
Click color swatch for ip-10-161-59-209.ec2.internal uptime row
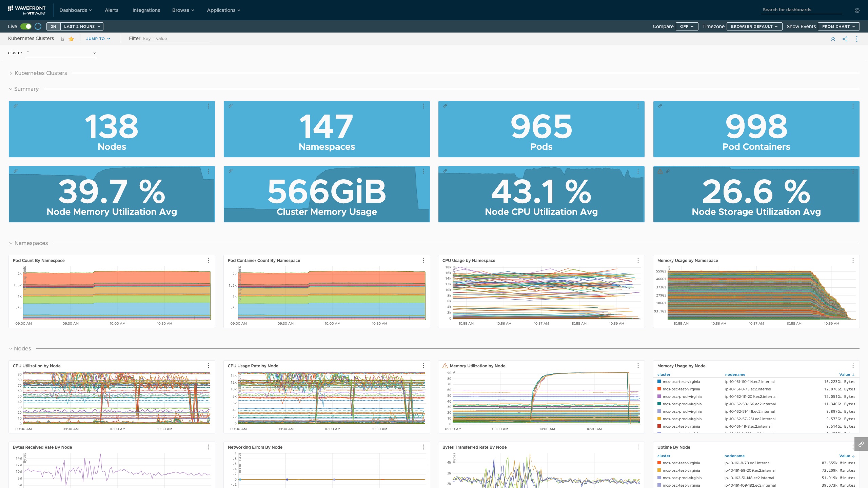[x=659, y=470]
